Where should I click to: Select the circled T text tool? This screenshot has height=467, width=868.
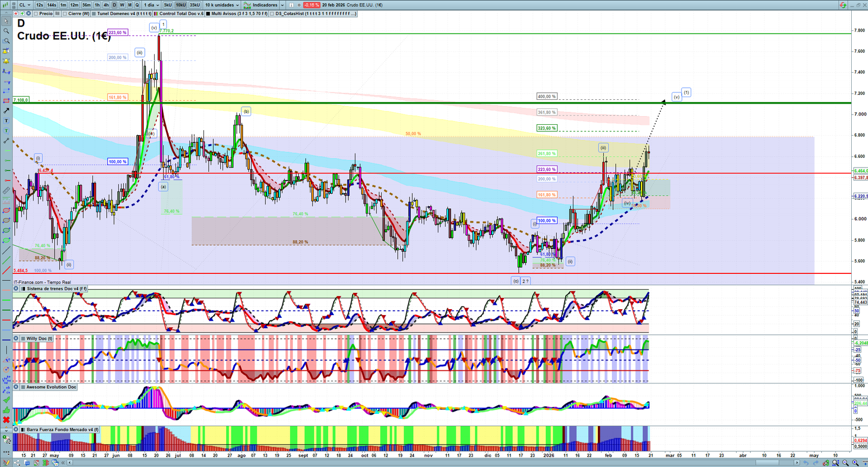pos(7,131)
